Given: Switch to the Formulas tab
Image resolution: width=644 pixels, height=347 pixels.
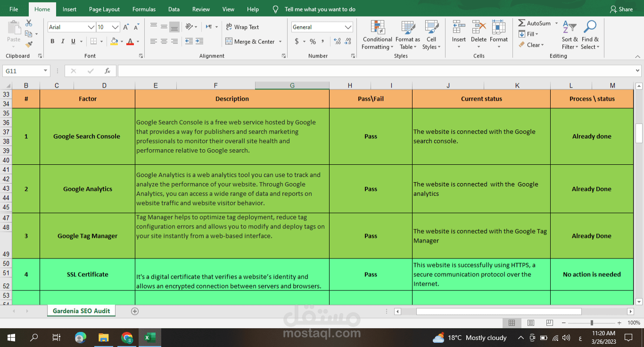Looking at the screenshot, I should (144, 9).
